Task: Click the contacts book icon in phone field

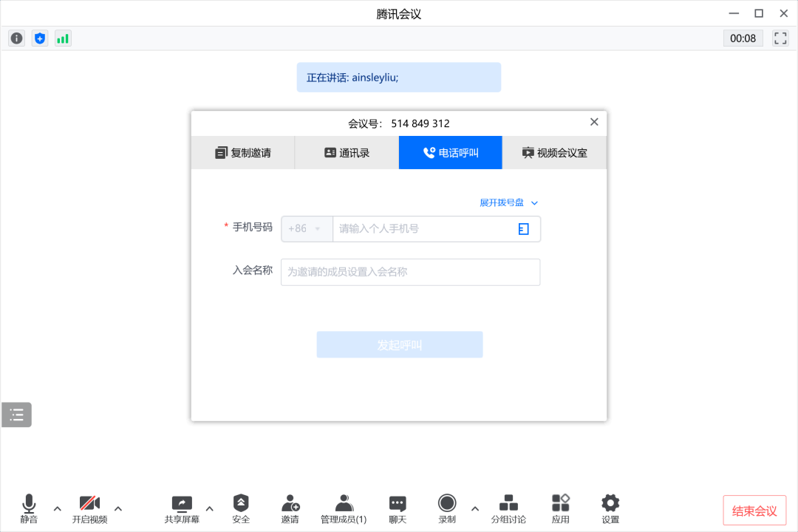Action: 524,229
